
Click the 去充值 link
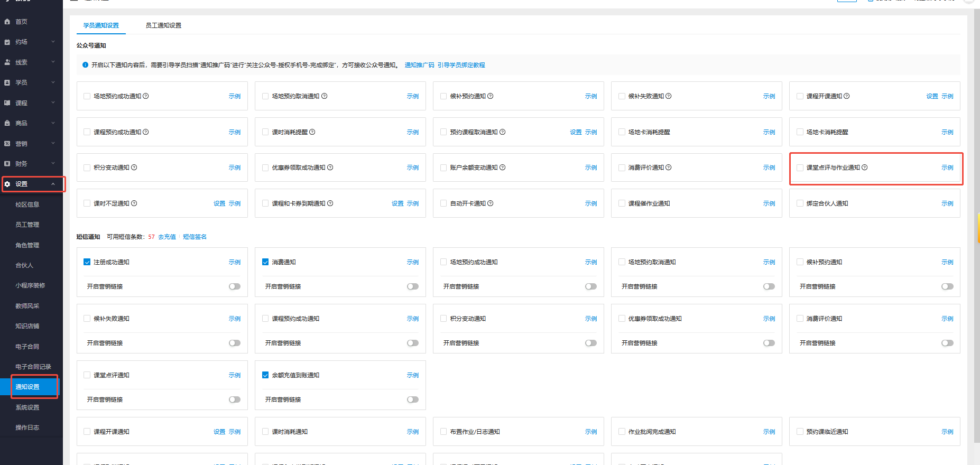[x=167, y=237]
